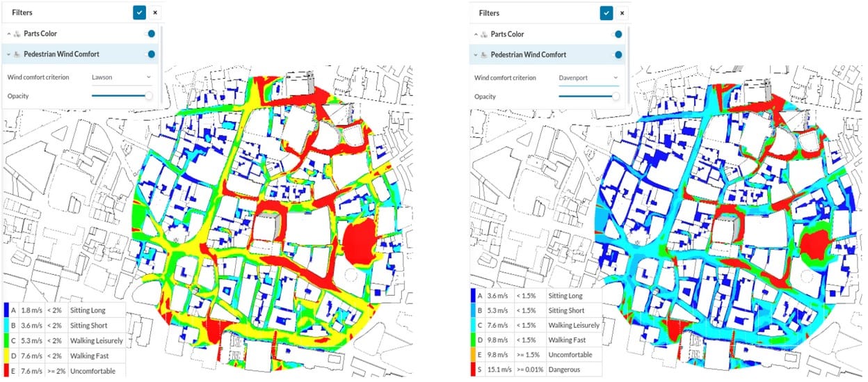Expand Parts Color chevron in left panel
Image resolution: width=868 pixels, height=382 pixels.
click(x=9, y=34)
